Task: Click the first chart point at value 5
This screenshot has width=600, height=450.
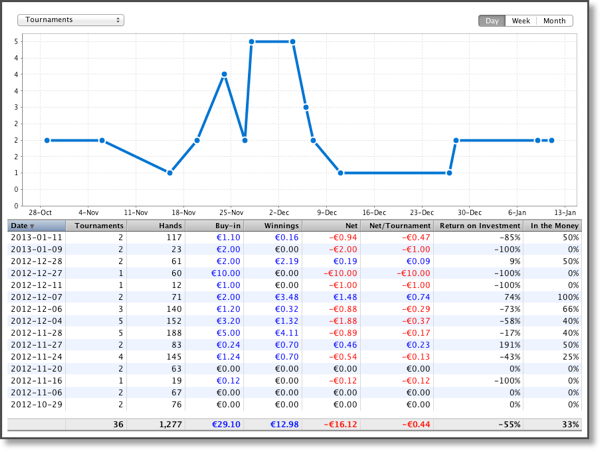Action: click(251, 41)
